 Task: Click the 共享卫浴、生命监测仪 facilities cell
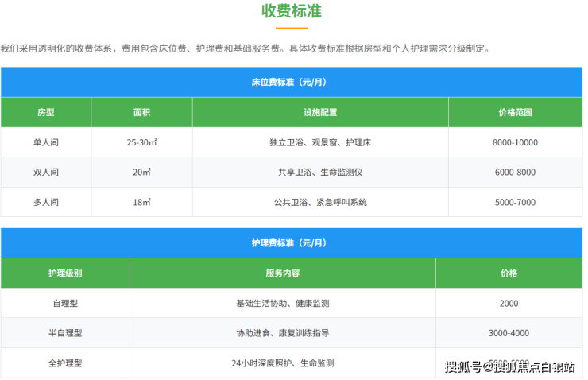(x=320, y=172)
